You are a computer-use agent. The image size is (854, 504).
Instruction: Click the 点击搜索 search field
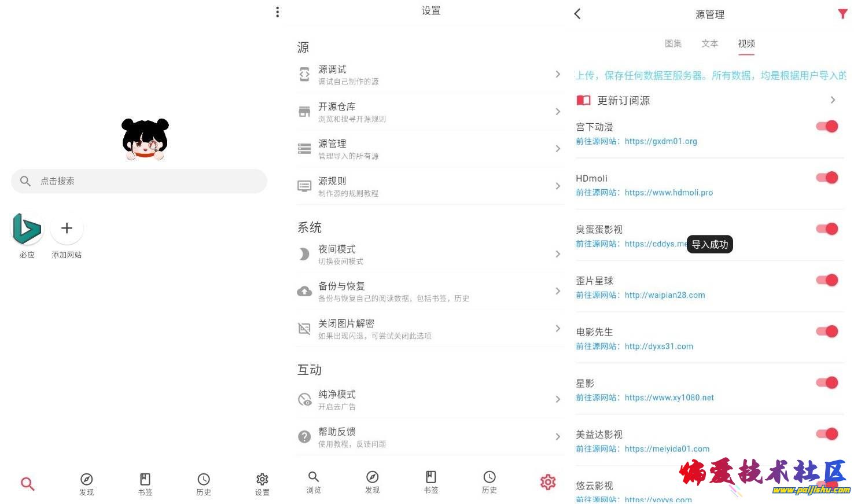[x=139, y=181]
